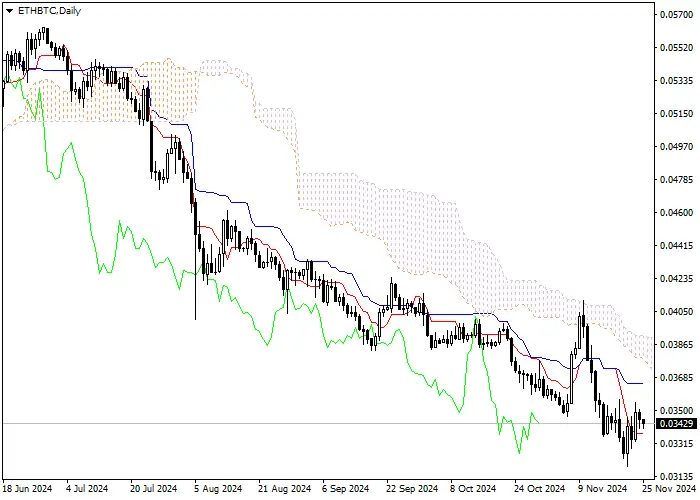Screen dimensions: 700x500
Task: Click the 8 Oct 2024 date label
Action: click(473, 489)
